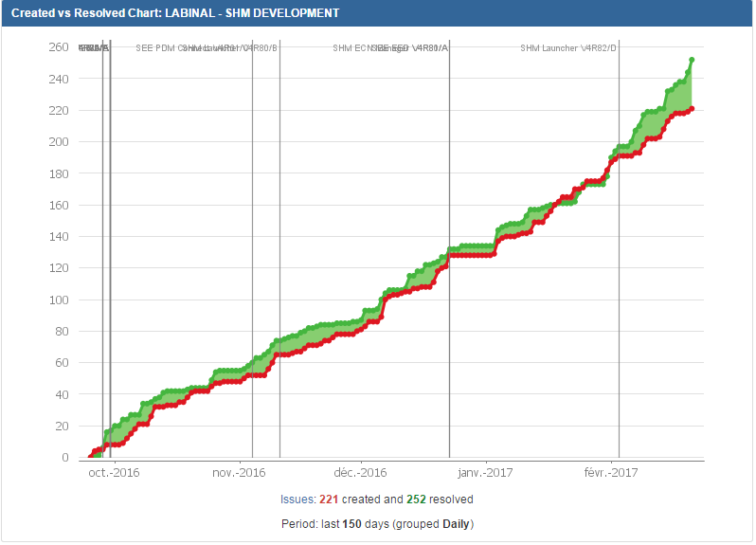Click the last red created data point

click(692, 109)
